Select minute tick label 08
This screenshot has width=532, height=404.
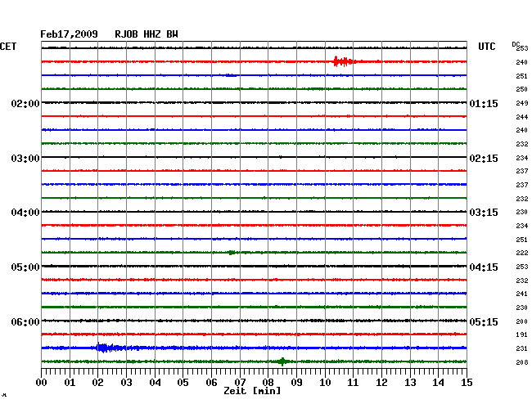(268, 383)
